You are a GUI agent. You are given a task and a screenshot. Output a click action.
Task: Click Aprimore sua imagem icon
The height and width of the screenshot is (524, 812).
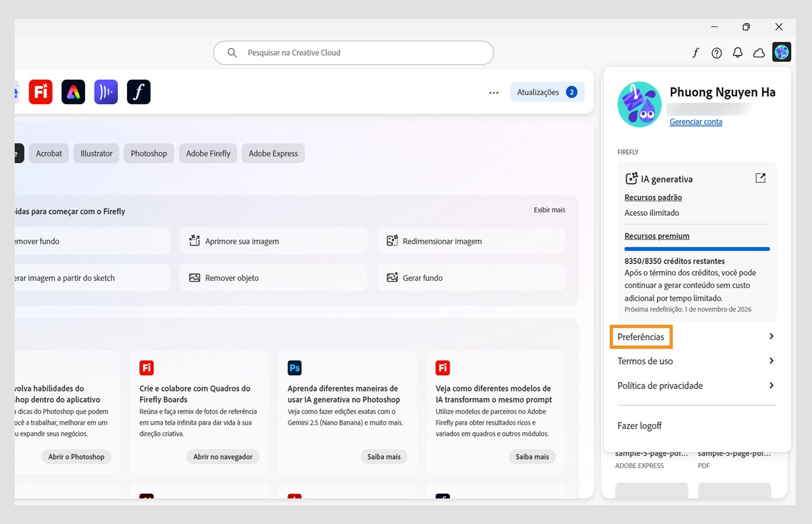pyautogui.click(x=194, y=240)
